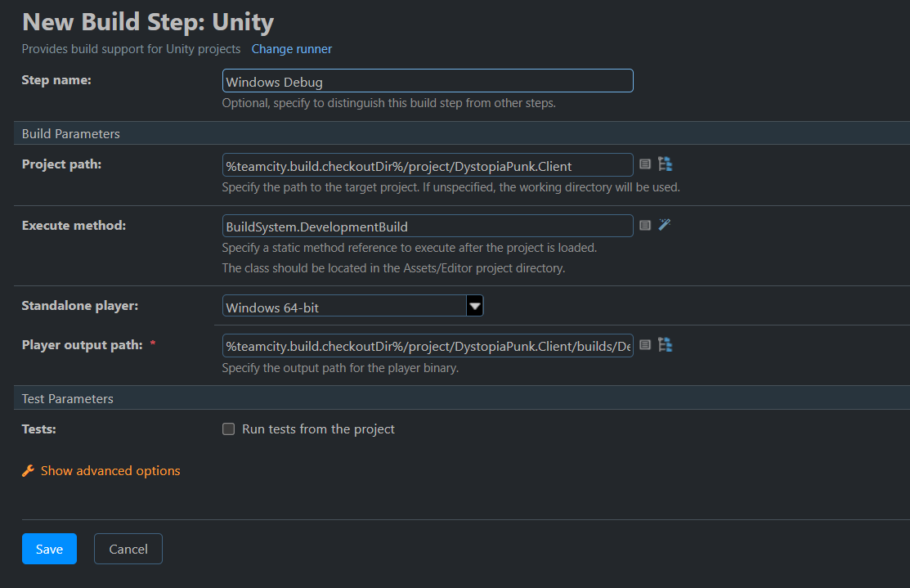
Task: Click hint about Assets/Editor project directory
Action: (x=393, y=268)
